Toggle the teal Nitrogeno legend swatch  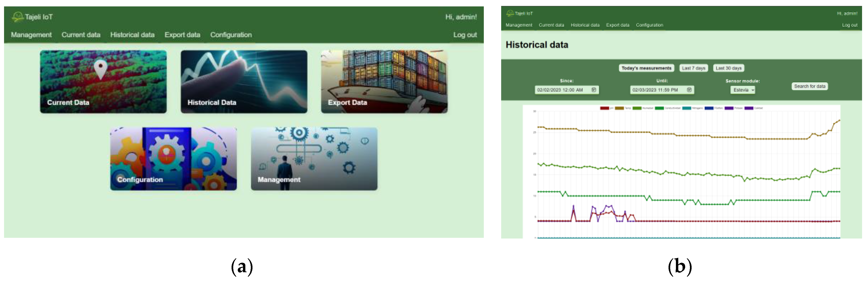(687, 108)
